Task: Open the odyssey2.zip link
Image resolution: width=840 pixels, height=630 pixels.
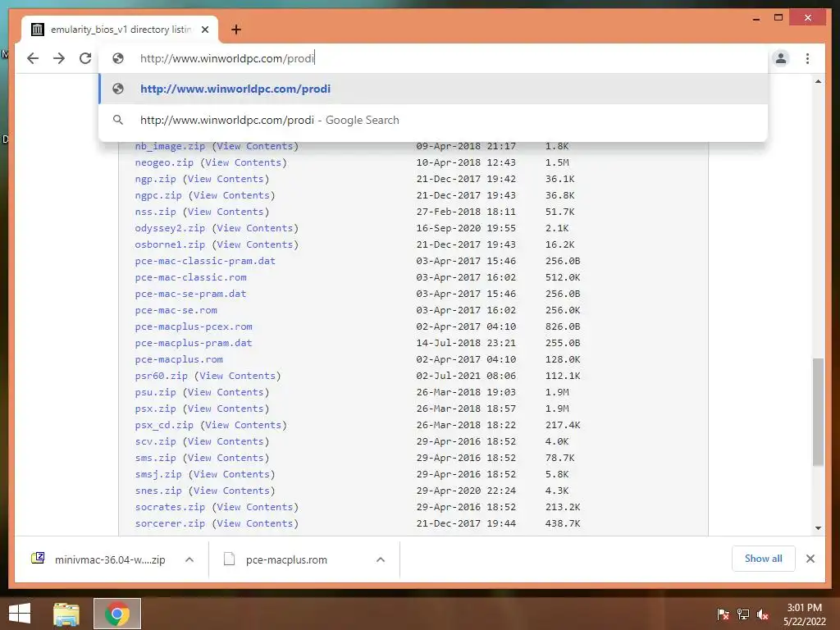Action: click(170, 228)
